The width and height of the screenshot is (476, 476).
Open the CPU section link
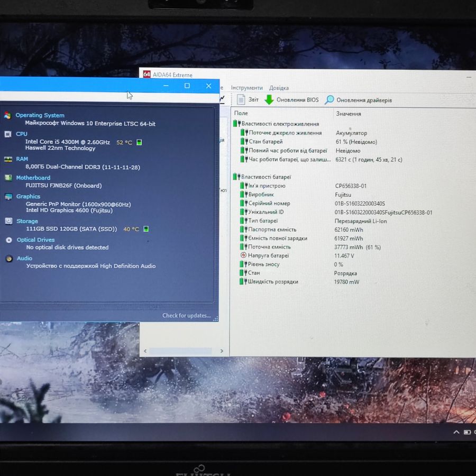22,134
